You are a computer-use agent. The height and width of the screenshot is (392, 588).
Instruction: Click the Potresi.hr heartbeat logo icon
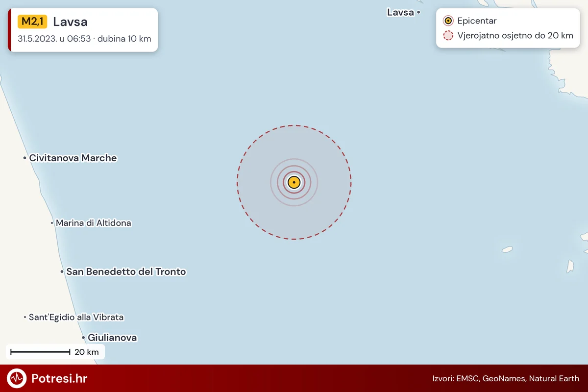[x=17, y=378]
